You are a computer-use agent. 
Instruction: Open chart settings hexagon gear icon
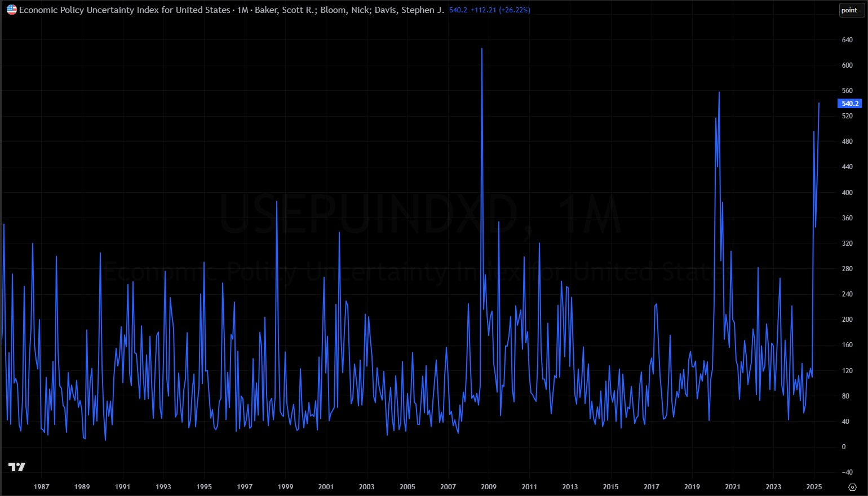pyautogui.click(x=852, y=487)
